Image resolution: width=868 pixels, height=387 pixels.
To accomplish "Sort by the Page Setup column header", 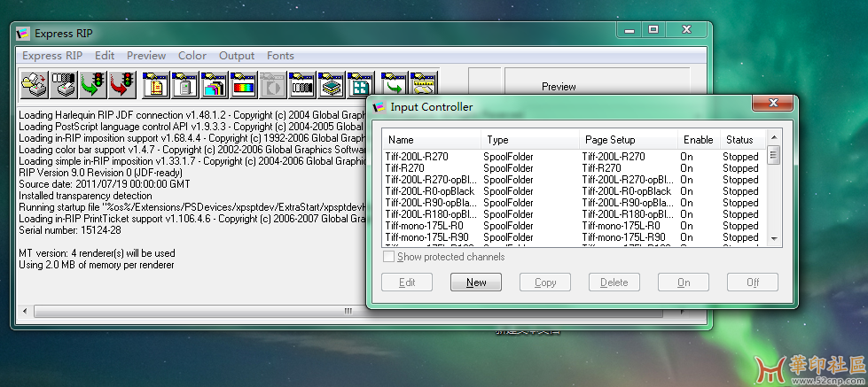I will click(628, 140).
